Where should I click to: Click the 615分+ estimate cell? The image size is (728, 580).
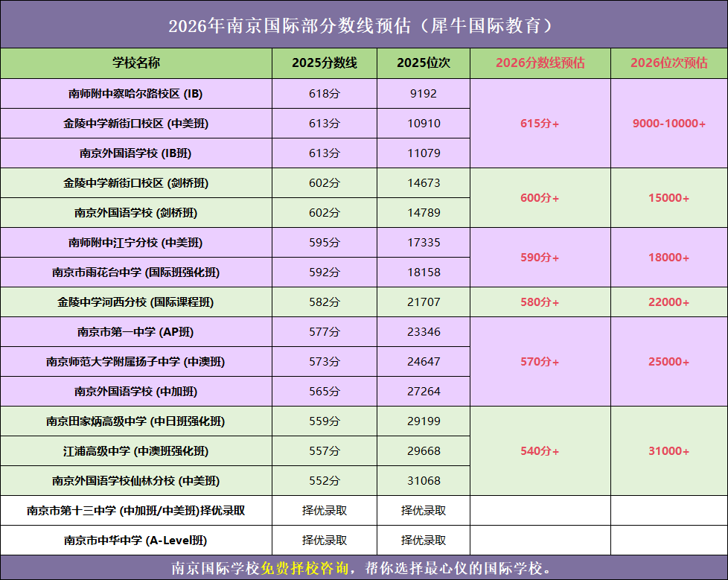tap(540, 124)
